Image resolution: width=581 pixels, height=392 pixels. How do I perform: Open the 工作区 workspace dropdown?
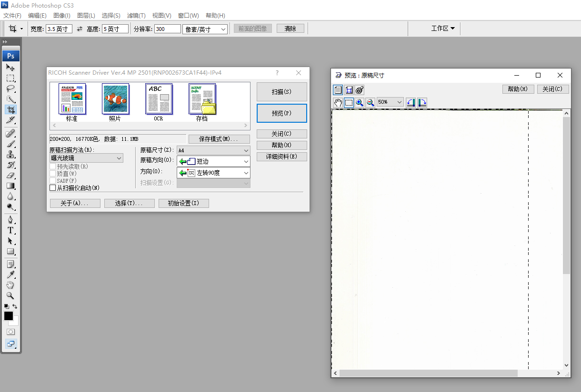click(x=443, y=29)
